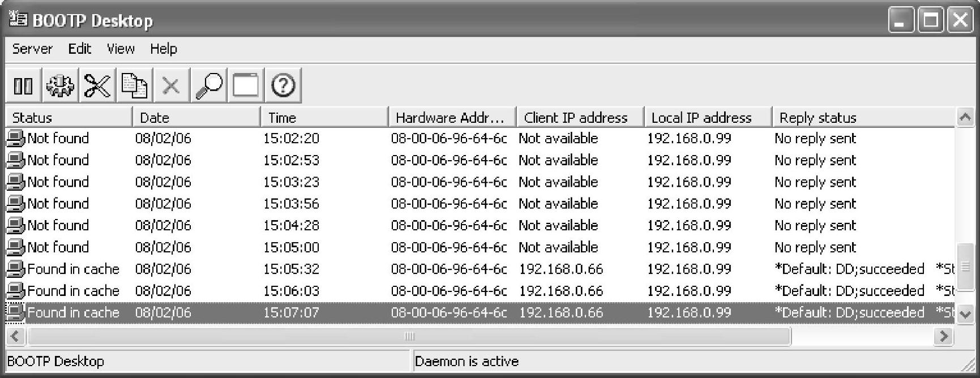Image resolution: width=980 pixels, height=378 pixels.
Task: Click local IP 192.168.0.99 in the 15:03:23 row
Action: click(689, 182)
